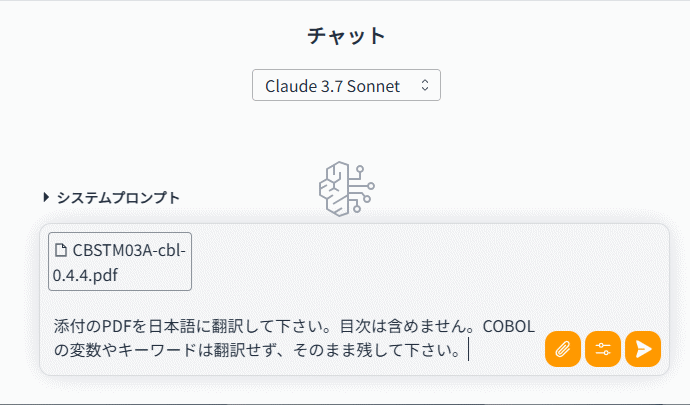Click the empty space right of the attachment chip
Viewport: 690px width, 405px height.
(420, 262)
